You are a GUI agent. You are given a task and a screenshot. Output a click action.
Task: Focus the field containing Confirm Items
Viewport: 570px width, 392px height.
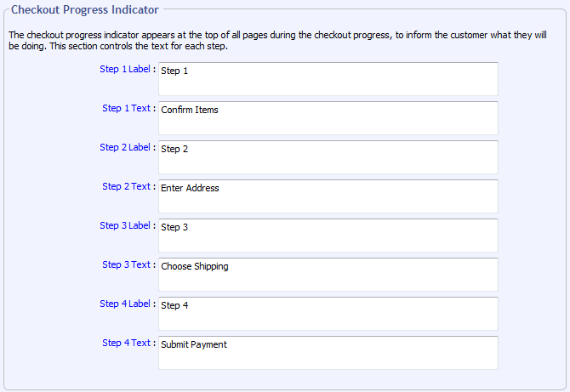[328, 118]
